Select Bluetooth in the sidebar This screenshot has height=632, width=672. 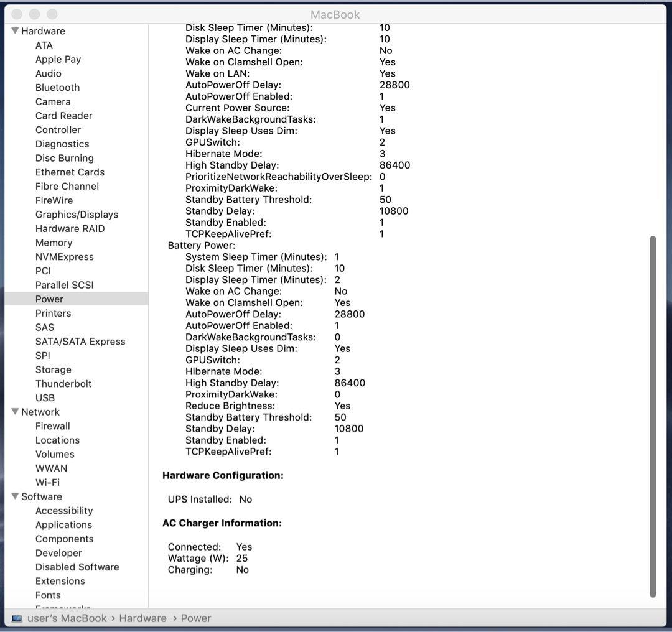click(x=57, y=88)
